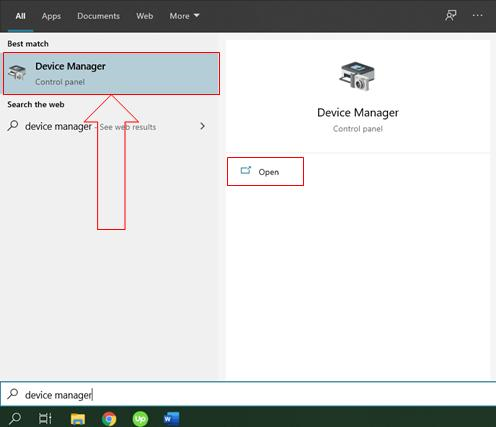Expand web result chevron arrow
This screenshot has width=496, height=427.
point(202,126)
